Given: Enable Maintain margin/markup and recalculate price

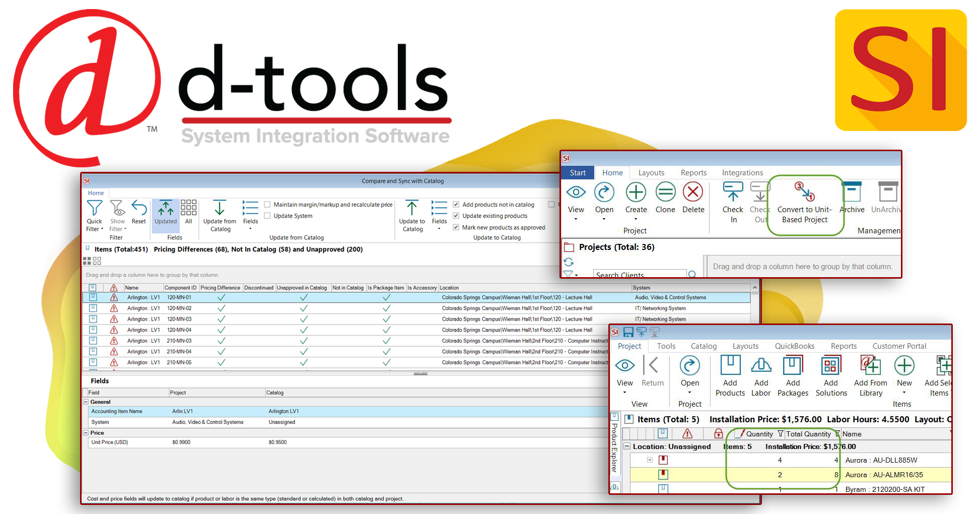Looking at the screenshot, I should pyautogui.click(x=267, y=205).
